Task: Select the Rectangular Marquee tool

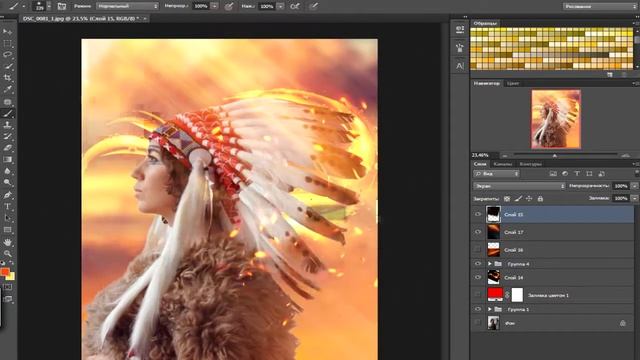Action: tap(7, 43)
